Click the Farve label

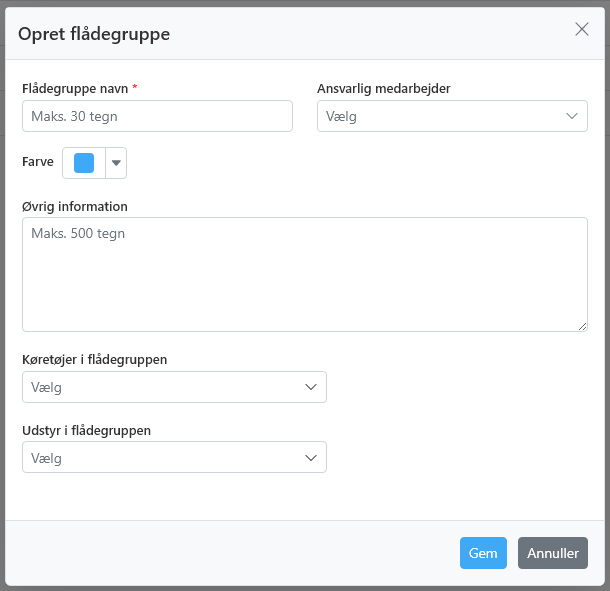point(38,161)
